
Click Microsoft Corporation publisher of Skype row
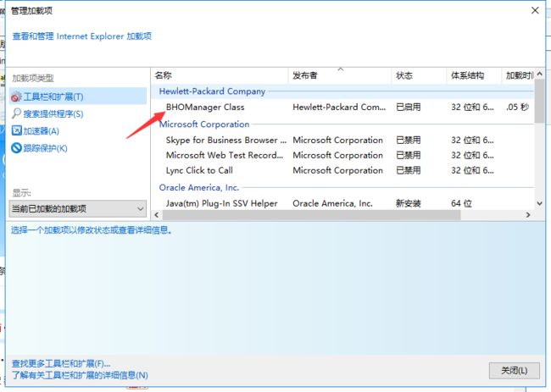pyautogui.click(x=337, y=140)
